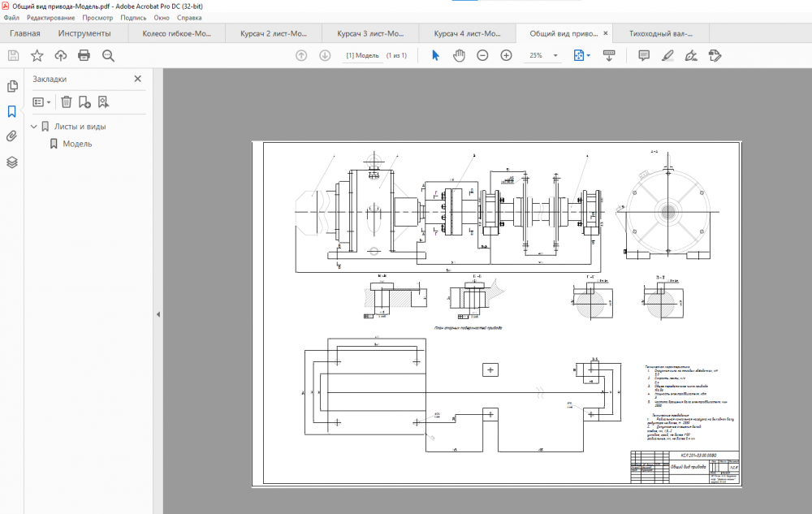Toggle the page thumbnails panel icon
The height and width of the screenshot is (514, 812).
11,86
